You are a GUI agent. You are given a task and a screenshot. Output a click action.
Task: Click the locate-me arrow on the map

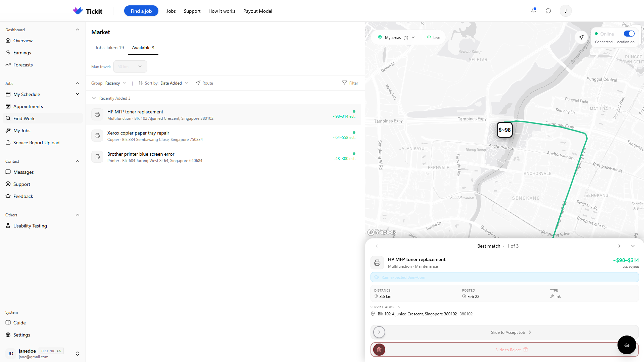(x=581, y=37)
